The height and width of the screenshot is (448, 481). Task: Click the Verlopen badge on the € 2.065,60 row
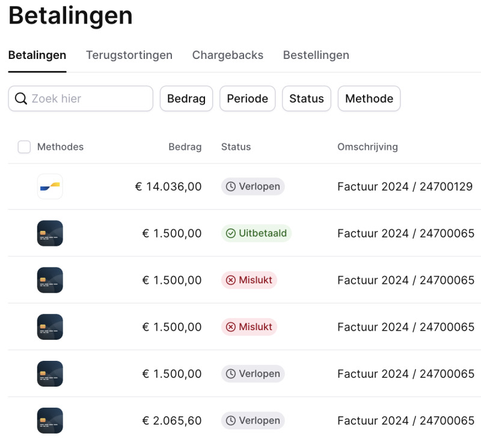pyautogui.click(x=253, y=420)
